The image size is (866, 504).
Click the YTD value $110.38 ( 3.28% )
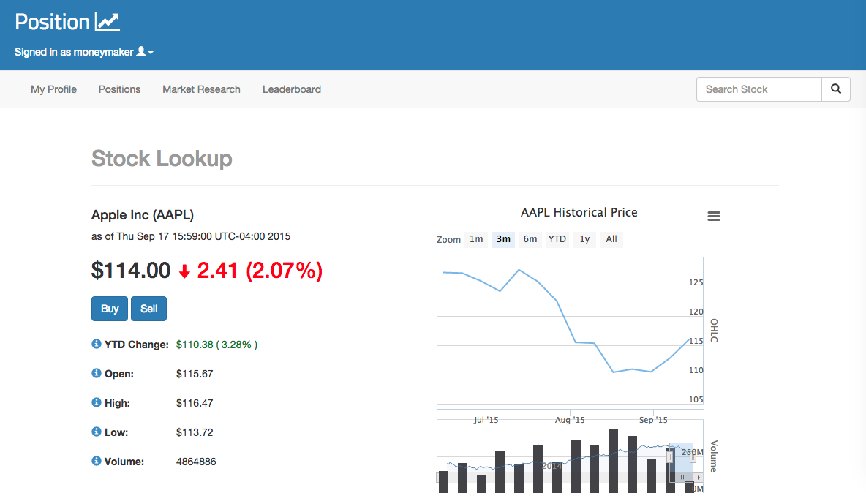tap(217, 345)
